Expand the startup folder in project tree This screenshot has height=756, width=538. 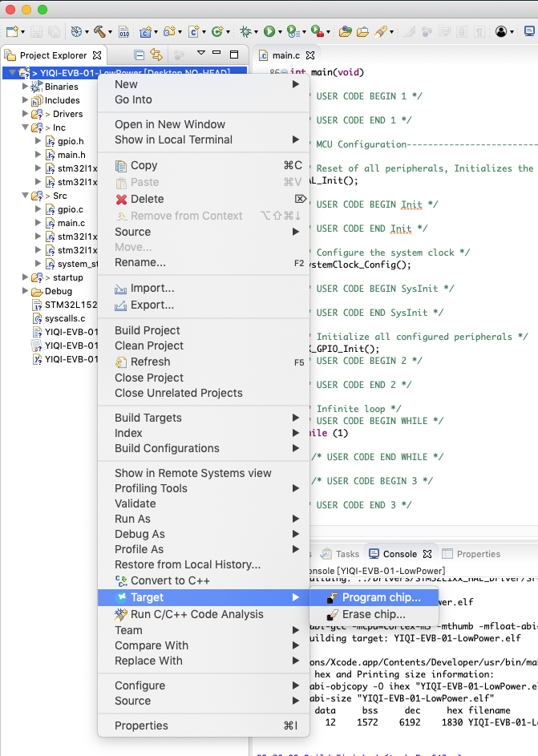25,277
